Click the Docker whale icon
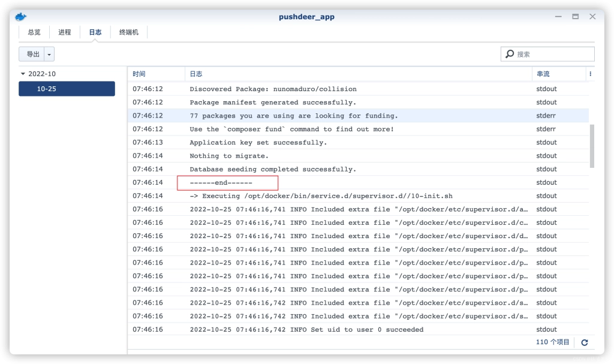Viewport: 614px width, 364px height. pyautogui.click(x=22, y=17)
